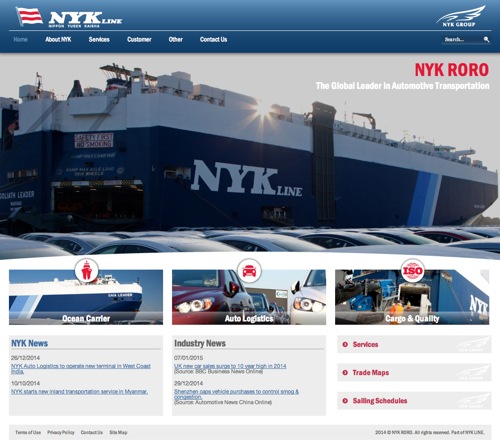Click the NYK RORO hero title
The width and height of the screenshot is (500, 448).
452,70
